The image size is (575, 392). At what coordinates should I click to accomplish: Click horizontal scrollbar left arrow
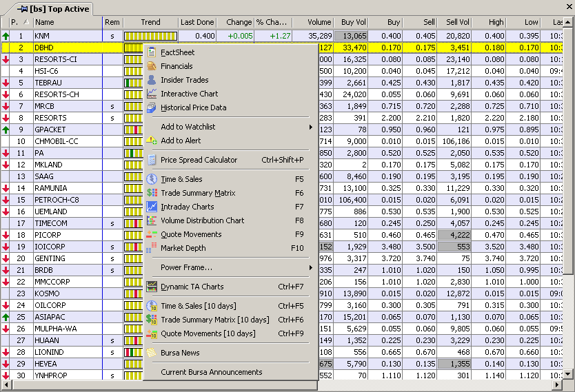(6, 384)
